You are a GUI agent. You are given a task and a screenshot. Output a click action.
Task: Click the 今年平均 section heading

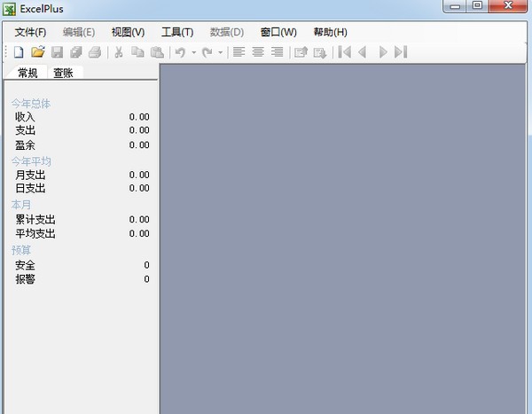pyautogui.click(x=31, y=161)
